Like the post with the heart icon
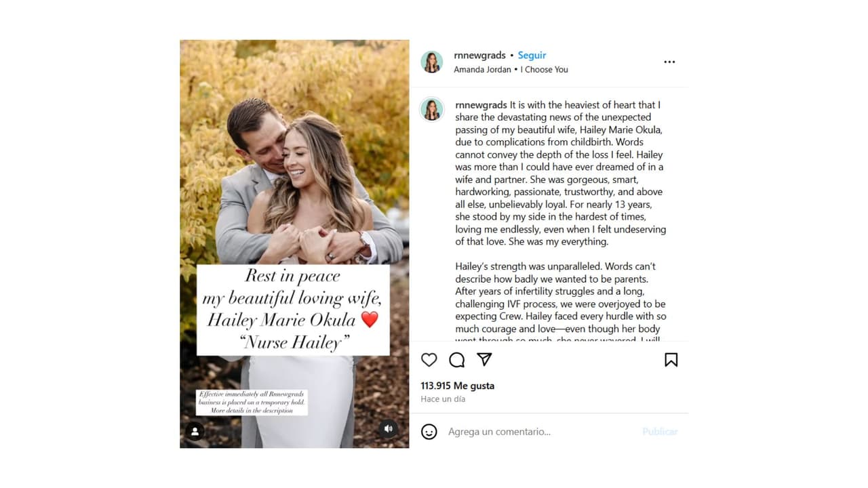The width and height of the screenshot is (868, 488). click(429, 360)
